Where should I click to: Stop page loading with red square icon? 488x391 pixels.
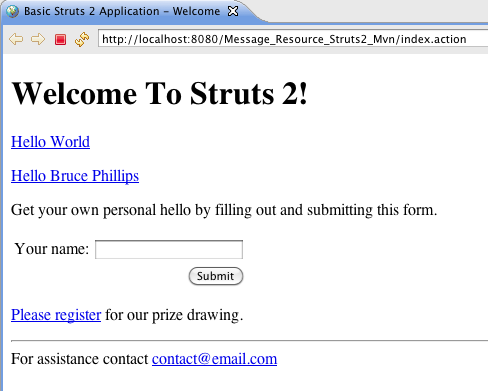click(60, 40)
